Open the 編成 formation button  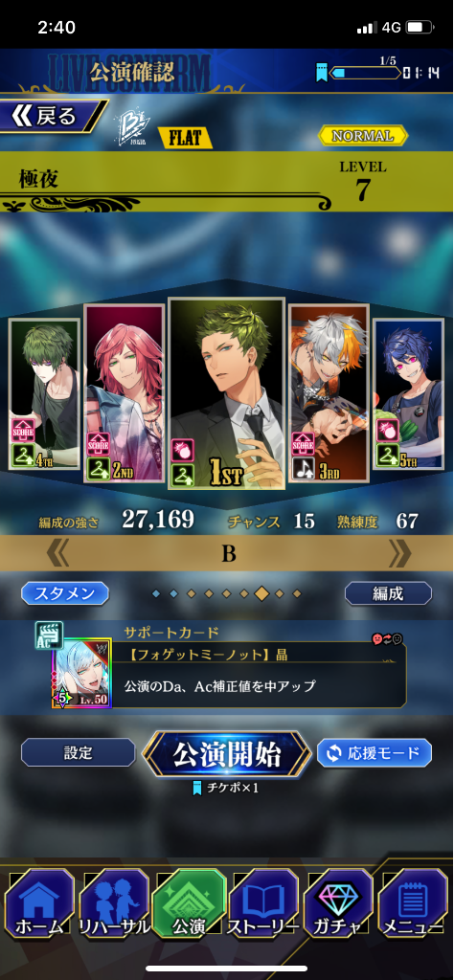[388, 593]
